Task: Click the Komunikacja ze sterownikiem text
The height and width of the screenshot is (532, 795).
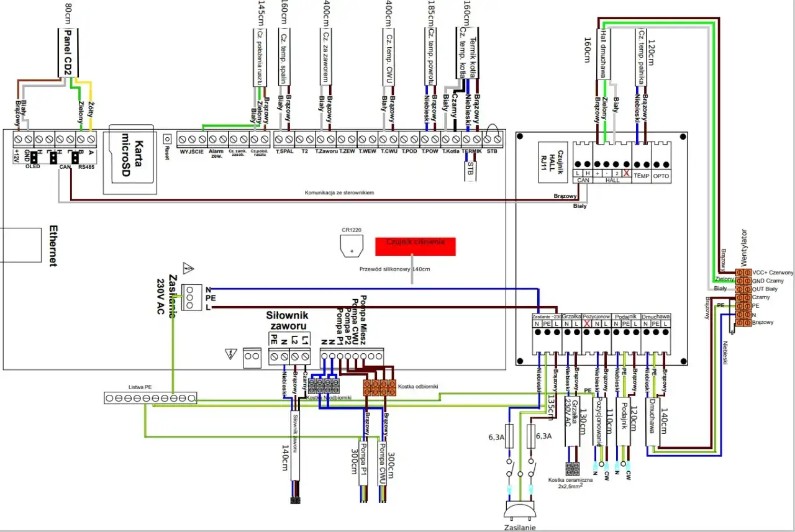Action: click(x=339, y=192)
